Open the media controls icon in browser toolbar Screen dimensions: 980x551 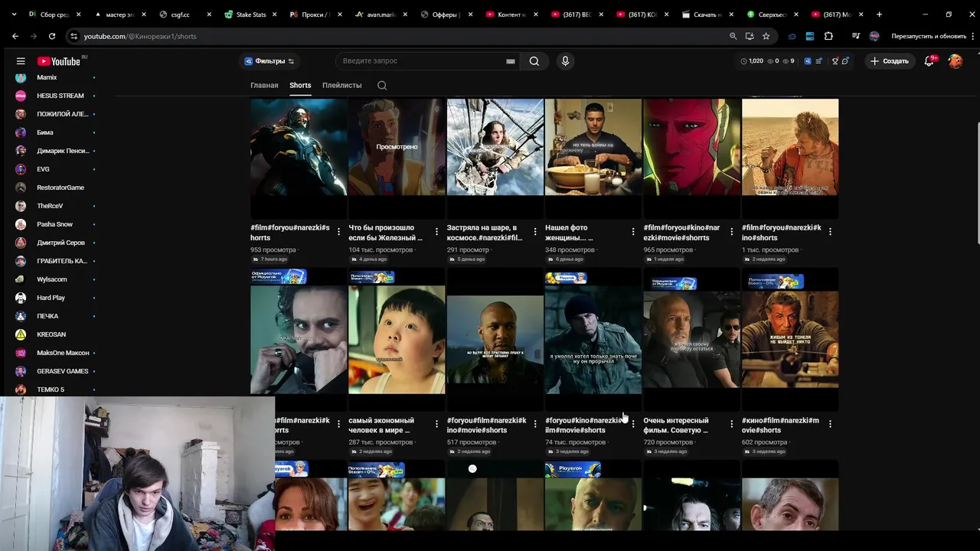click(855, 36)
